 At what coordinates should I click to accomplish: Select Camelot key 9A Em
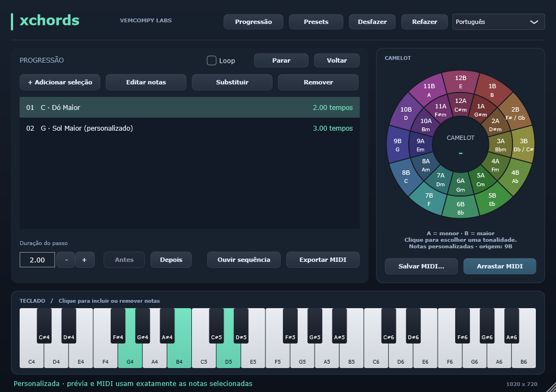tap(421, 144)
